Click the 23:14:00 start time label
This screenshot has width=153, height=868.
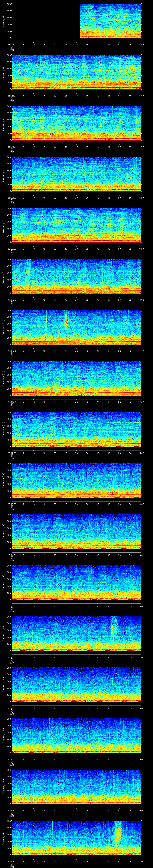click(12, 555)
